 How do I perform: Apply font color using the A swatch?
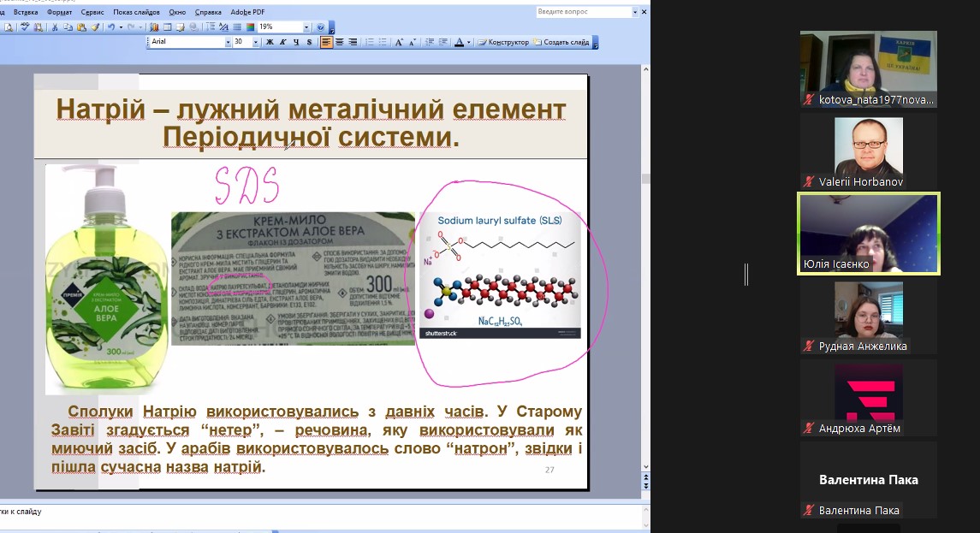[x=459, y=43]
